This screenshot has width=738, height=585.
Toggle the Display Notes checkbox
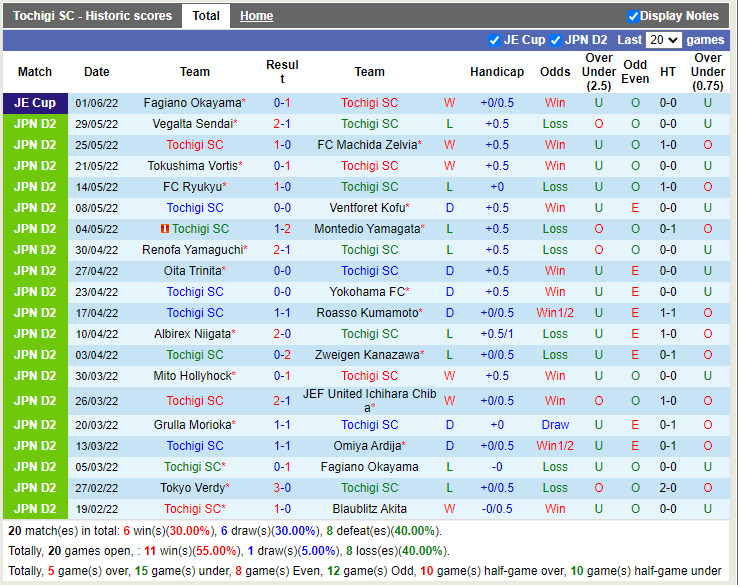(633, 16)
